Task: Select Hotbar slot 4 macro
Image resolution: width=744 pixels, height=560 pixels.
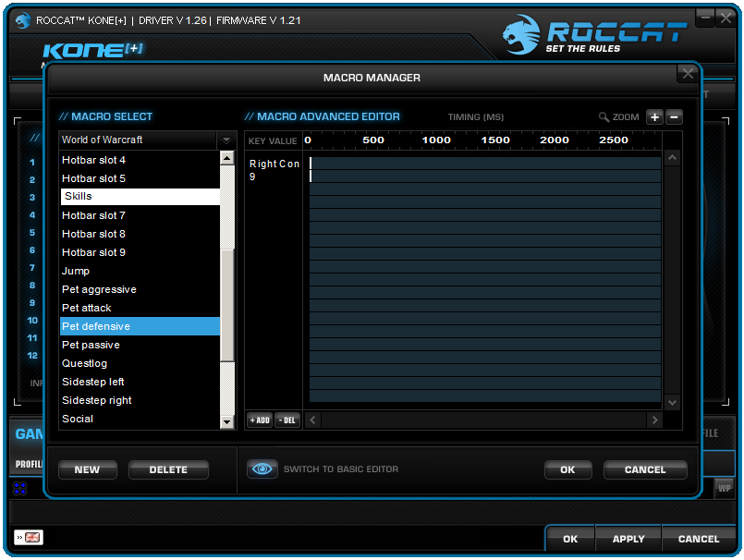Action: [140, 161]
